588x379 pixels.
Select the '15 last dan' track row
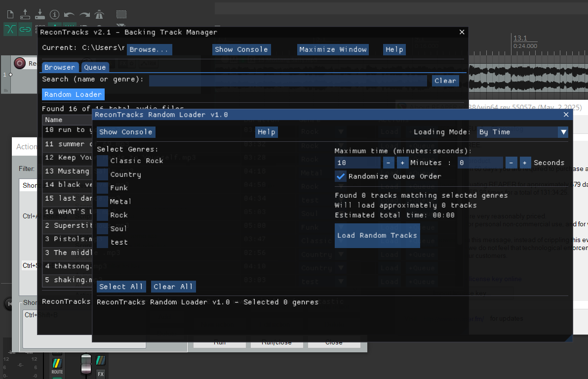tap(68, 198)
